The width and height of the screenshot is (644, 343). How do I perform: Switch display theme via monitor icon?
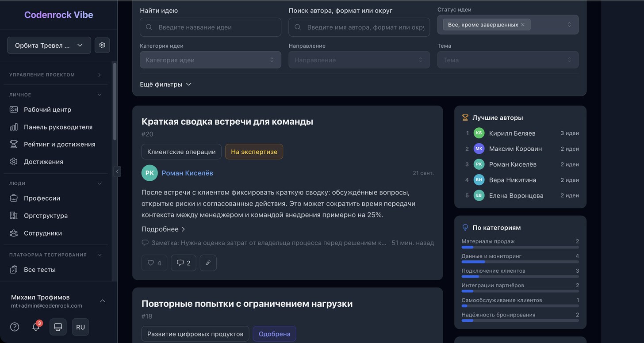point(58,327)
